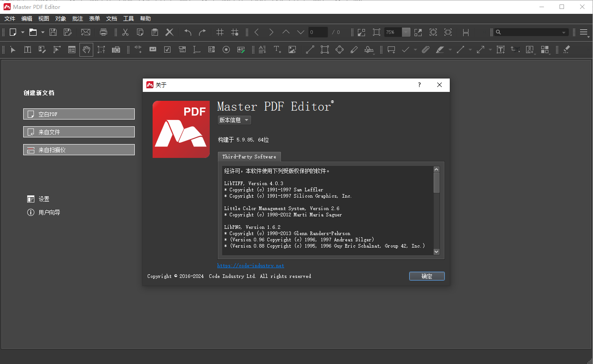Click the attach file paperclip icon
This screenshot has width=593, height=364.
426,50
